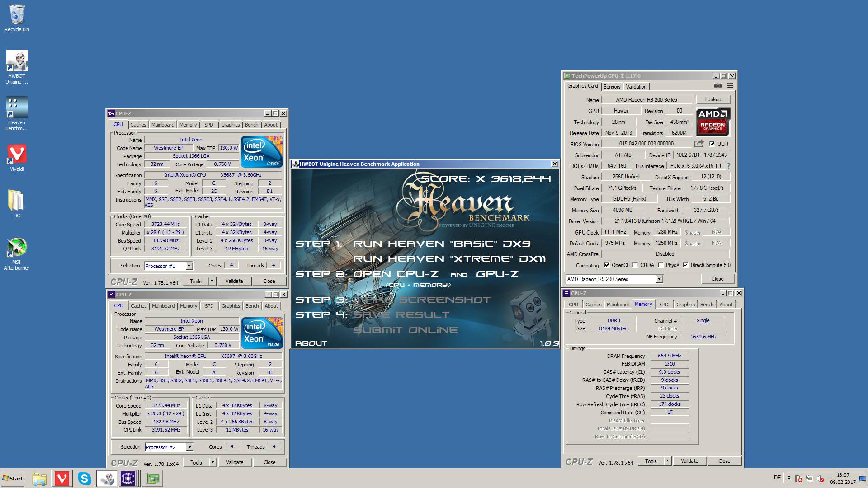Viewport: 868px width, 488px height.
Task: Switch to CPU-Z taskbar button
Action: tap(128, 479)
